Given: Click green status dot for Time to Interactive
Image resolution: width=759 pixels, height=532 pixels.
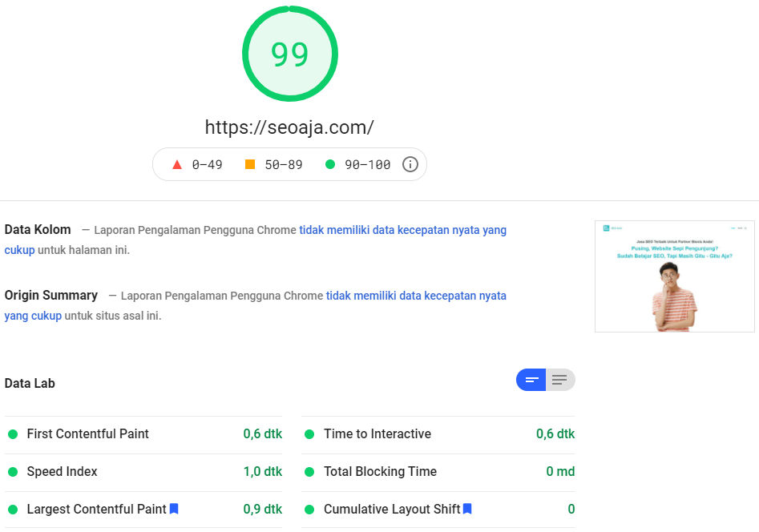Looking at the screenshot, I should (x=309, y=434).
